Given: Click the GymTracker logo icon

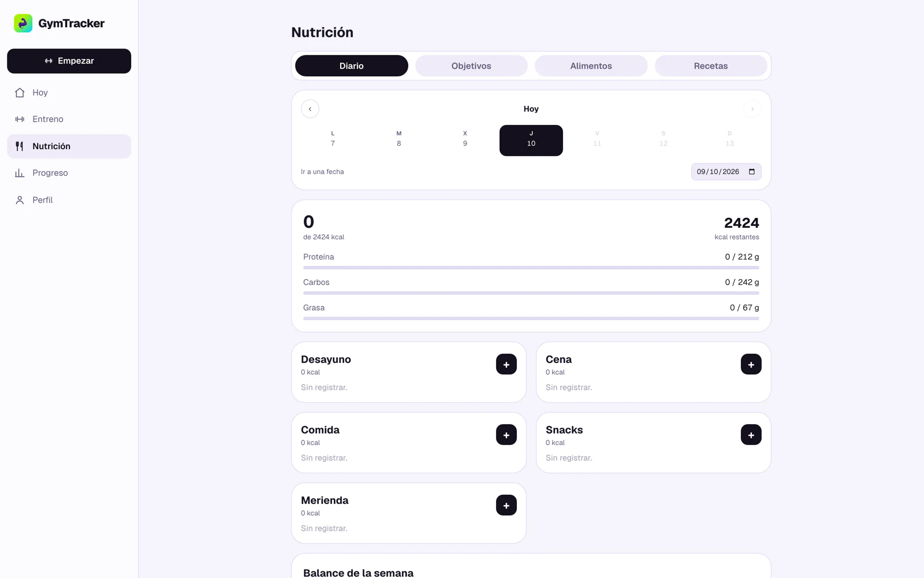Looking at the screenshot, I should click(x=23, y=23).
